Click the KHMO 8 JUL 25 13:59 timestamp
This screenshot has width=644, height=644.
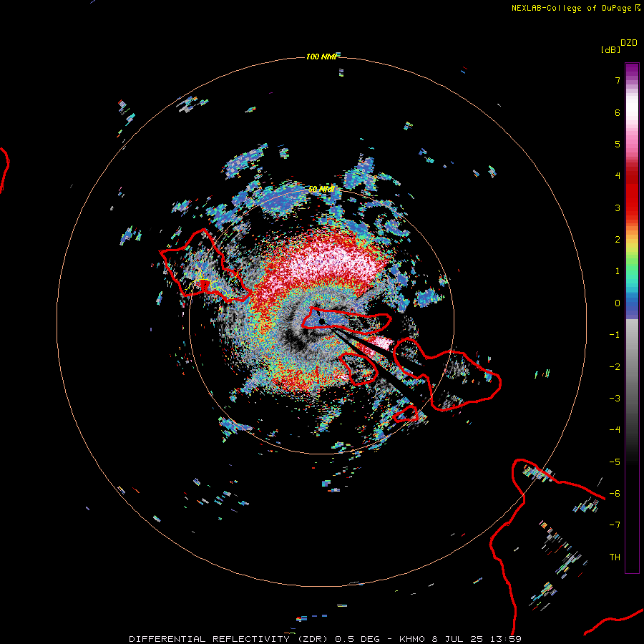click(x=460, y=639)
